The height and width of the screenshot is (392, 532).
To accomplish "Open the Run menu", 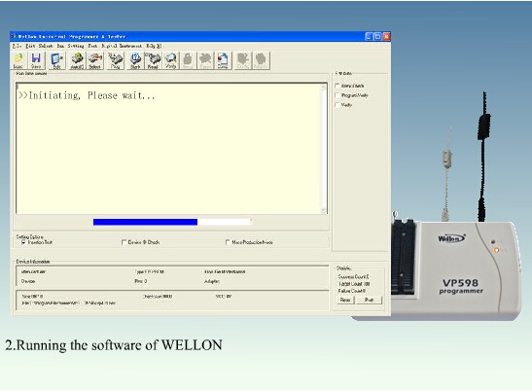I will pyautogui.click(x=60, y=46).
